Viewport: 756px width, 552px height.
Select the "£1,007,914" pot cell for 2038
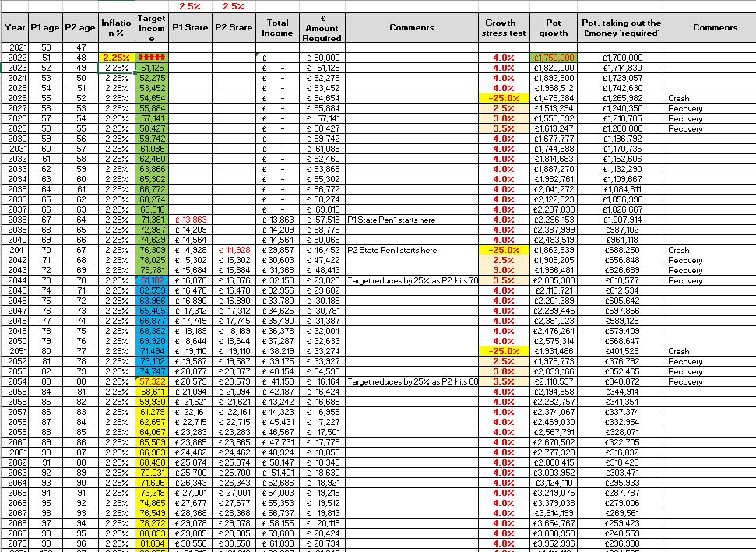[x=621, y=220]
